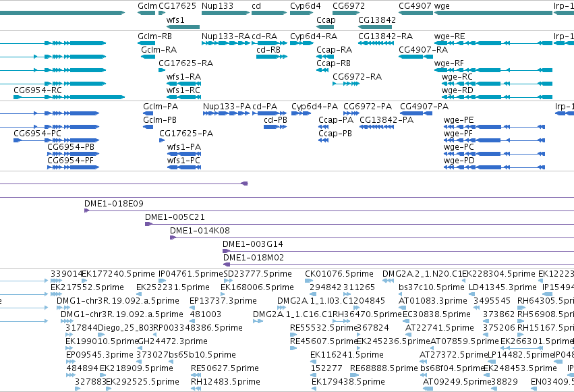574x392 pixels.
Task: Select protein wge-PE
Action: [x=459, y=119]
